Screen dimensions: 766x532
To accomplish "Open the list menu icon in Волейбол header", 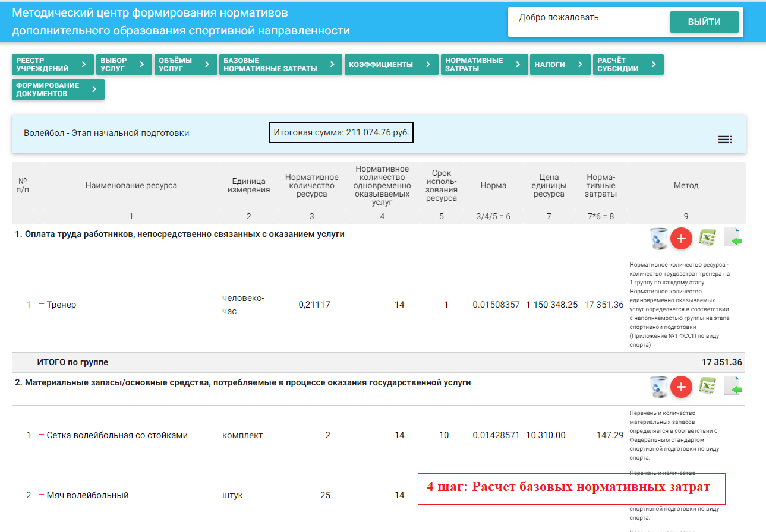I will coord(724,140).
